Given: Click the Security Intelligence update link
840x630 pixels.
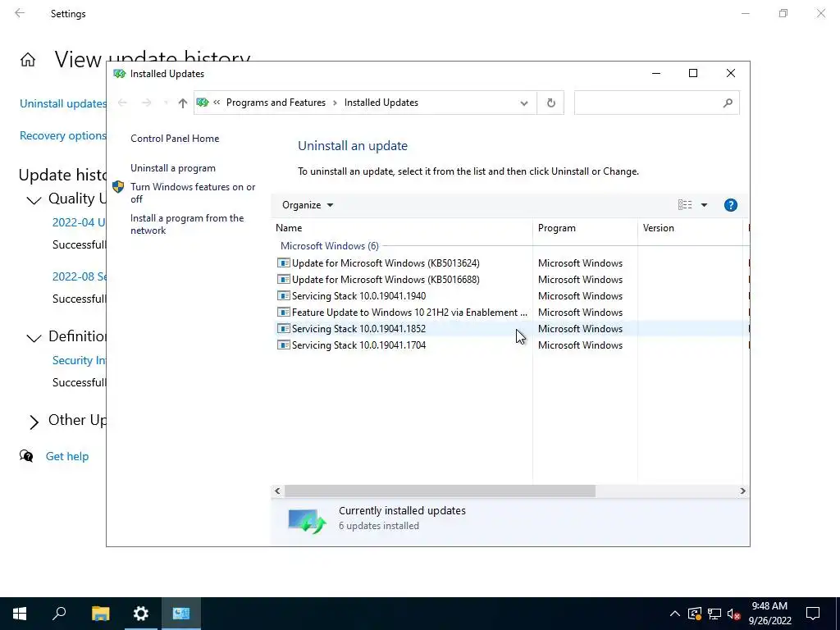Looking at the screenshot, I should pyautogui.click(x=79, y=361).
